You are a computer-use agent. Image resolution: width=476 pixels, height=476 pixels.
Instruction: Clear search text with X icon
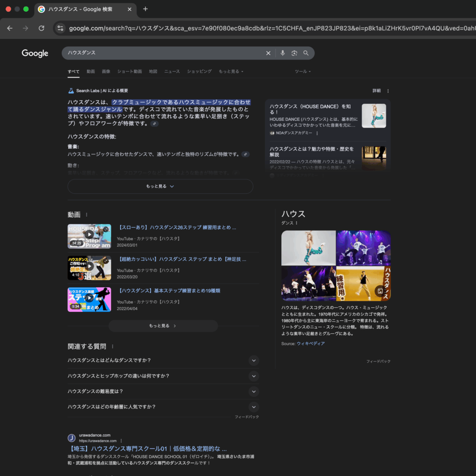[268, 53]
